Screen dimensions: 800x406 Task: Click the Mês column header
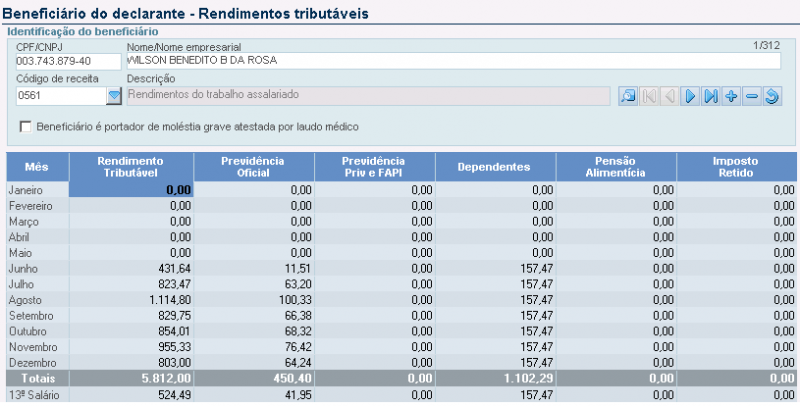point(37,167)
